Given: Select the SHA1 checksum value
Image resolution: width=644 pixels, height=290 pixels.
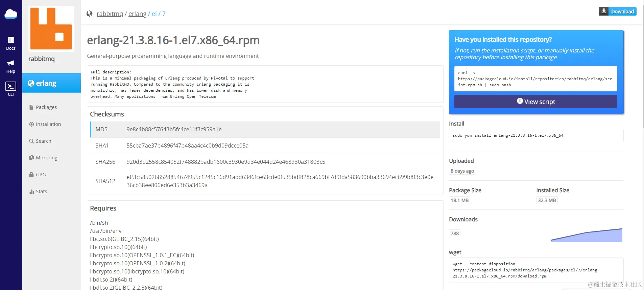Looking at the screenshot, I should (187, 146).
